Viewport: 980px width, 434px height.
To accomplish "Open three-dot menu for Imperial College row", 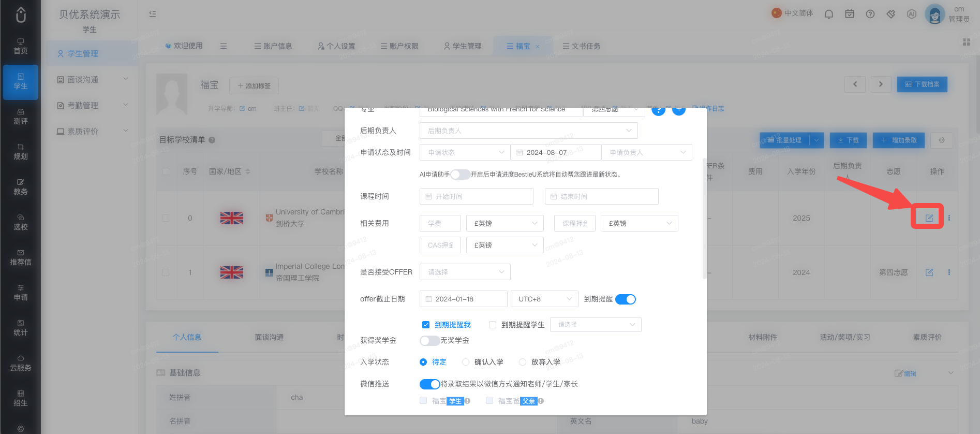I will [949, 272].
